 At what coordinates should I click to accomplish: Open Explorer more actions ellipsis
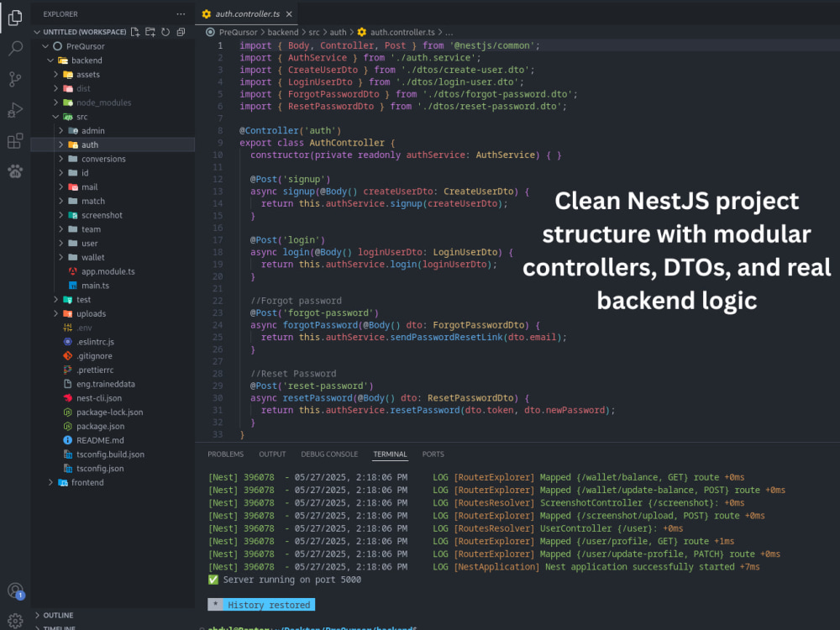click(181, 14)
